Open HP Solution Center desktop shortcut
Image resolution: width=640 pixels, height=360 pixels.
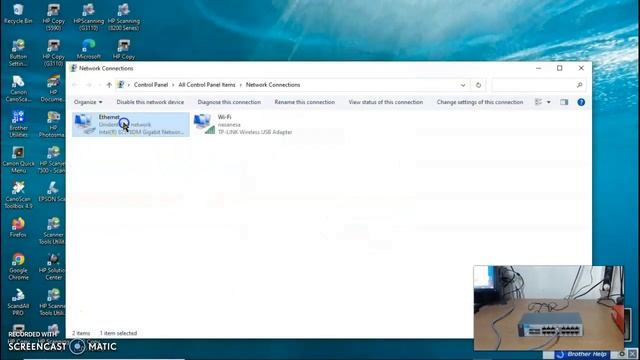53,267
